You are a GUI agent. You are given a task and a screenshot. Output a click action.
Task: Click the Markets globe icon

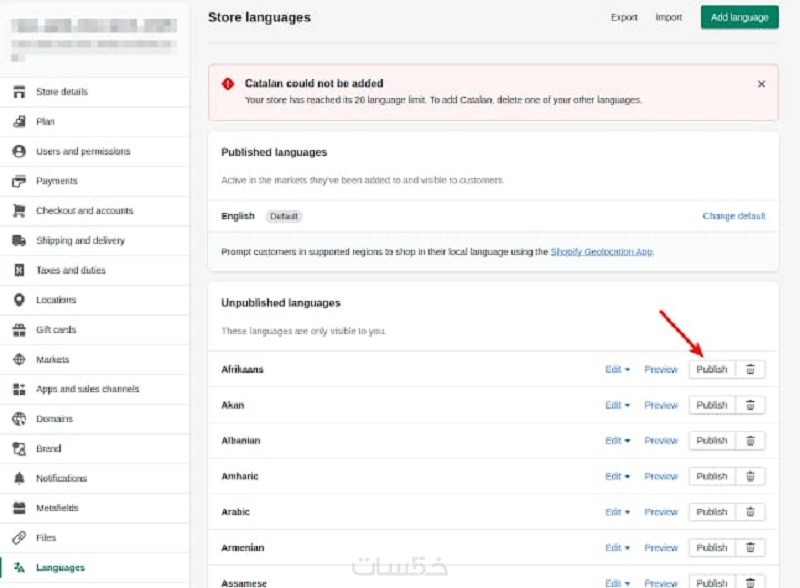coord(18,360)
